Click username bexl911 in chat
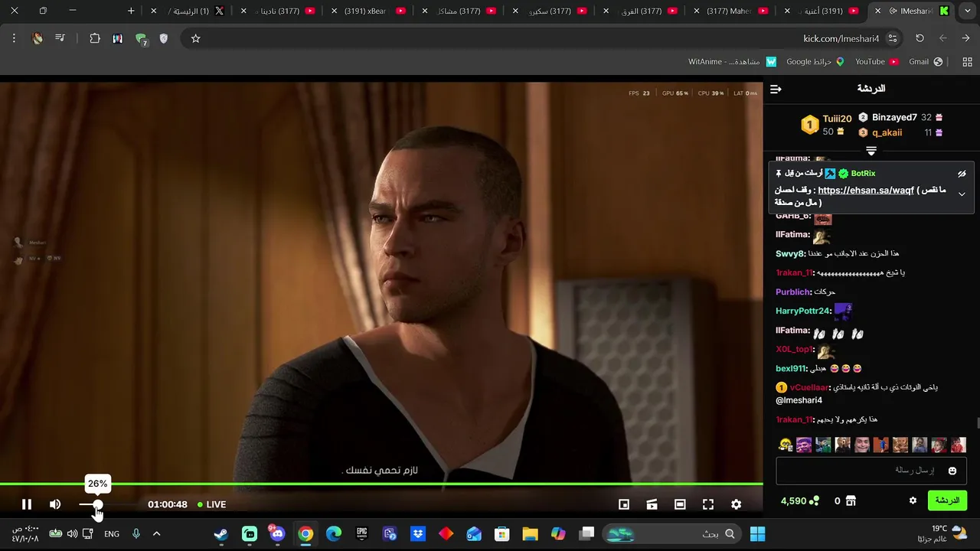The width and height of the screenshot is (980, 551). [x=792, y=368]
